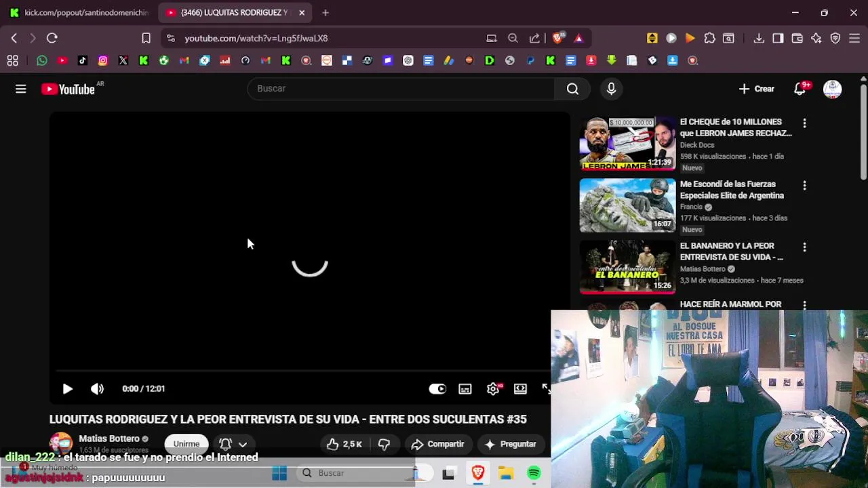Switch to the kick.com popout tab
Image resolution: width=868 pixels, height=488 pixels.
(x=80, y=13)
